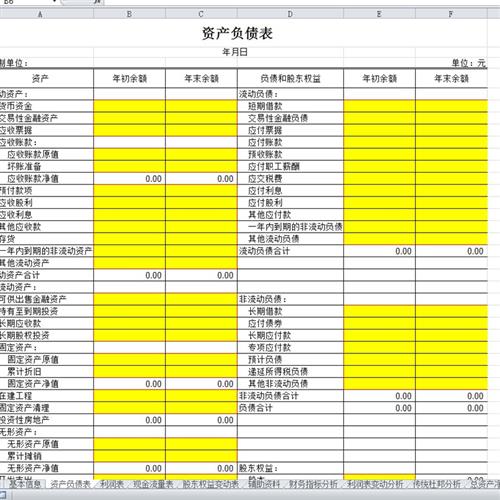Click the 短期借款 label cell
Screen dimensions: 500x500
pos(290,106)
